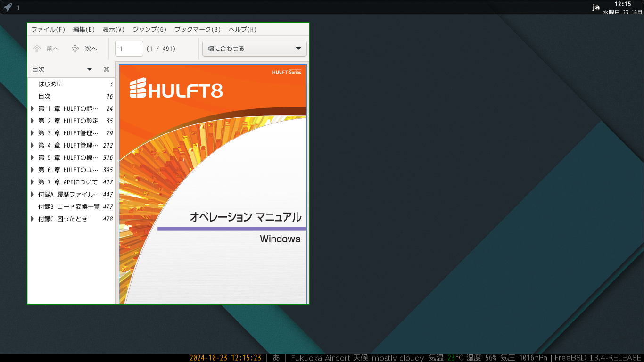644x362 pixels.
Task: Select 第 4 章 HULFT管理… chapter entry
Action: click(71, 145)
